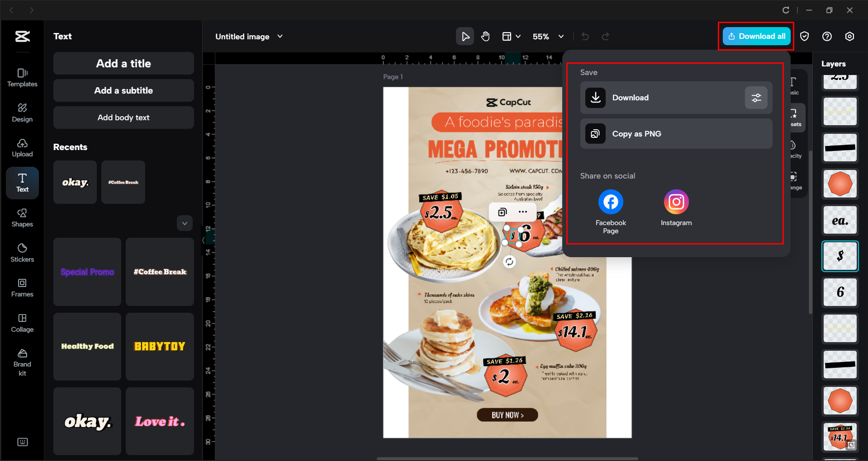Share design to Instagram
Viewport: 868px width, 461px height.
676,202
